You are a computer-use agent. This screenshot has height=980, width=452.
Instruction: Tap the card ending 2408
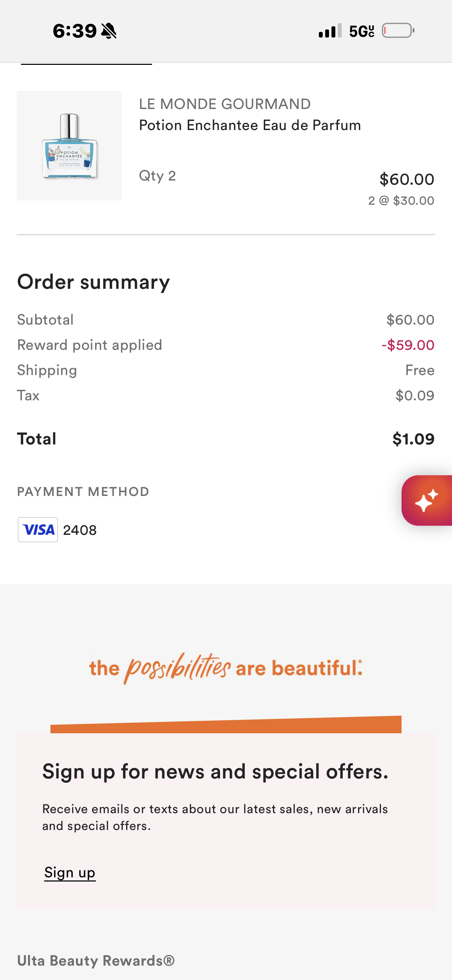tap(80, 530)
